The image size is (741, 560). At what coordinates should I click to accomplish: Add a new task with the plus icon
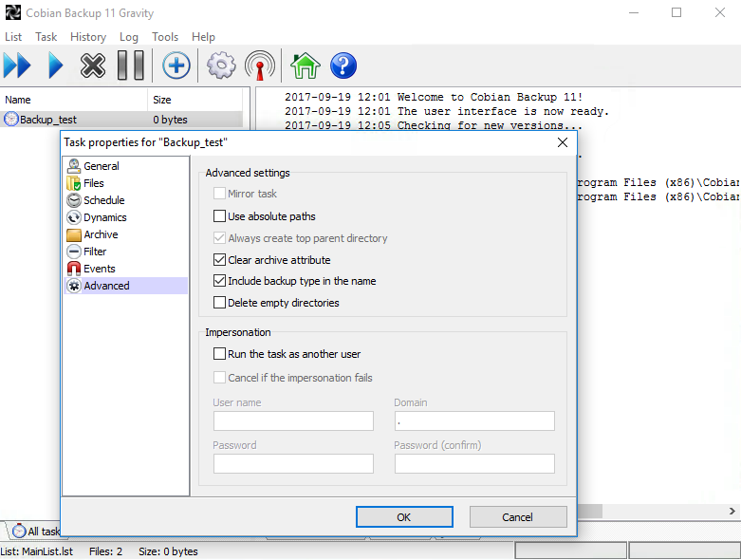(x=176, y=65)
